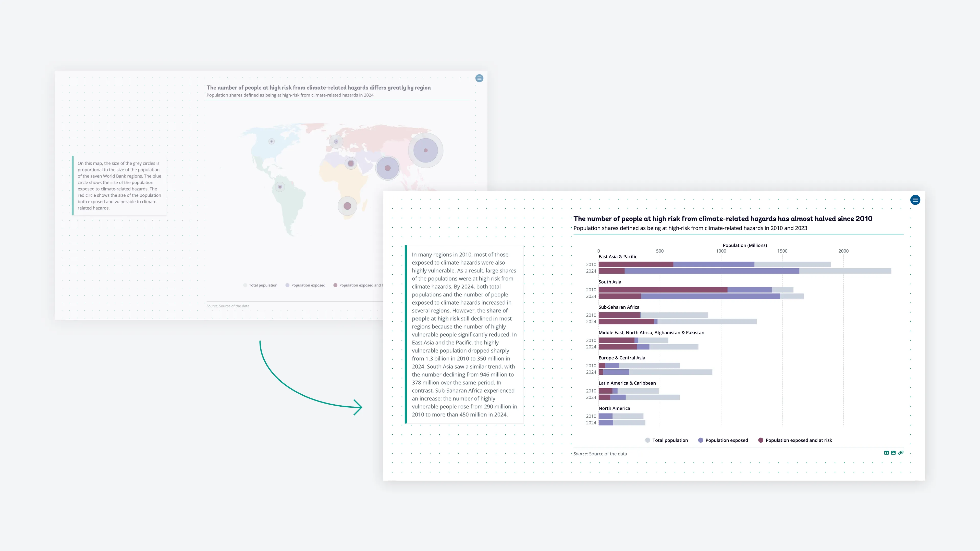This screenshot has height=551, width=980.
Task: Click the Middle East bubble on the map
Action: click(x=351, y=164)
